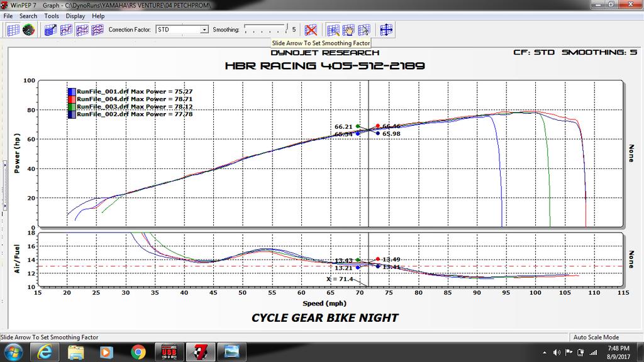Click the green RunFile_003 color swatch
The image size is (644, 362).
pyautogui.click(x=72, y=107)
